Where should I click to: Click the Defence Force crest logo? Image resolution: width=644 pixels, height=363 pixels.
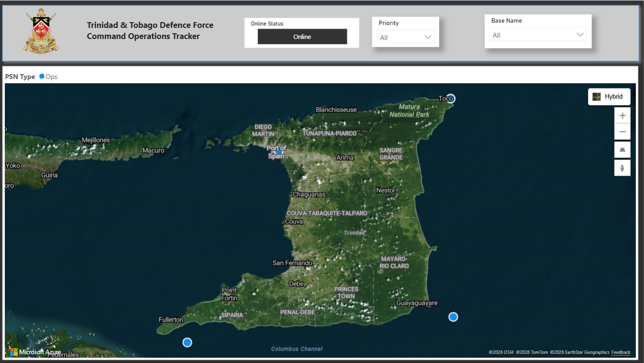tap(41, 32)
